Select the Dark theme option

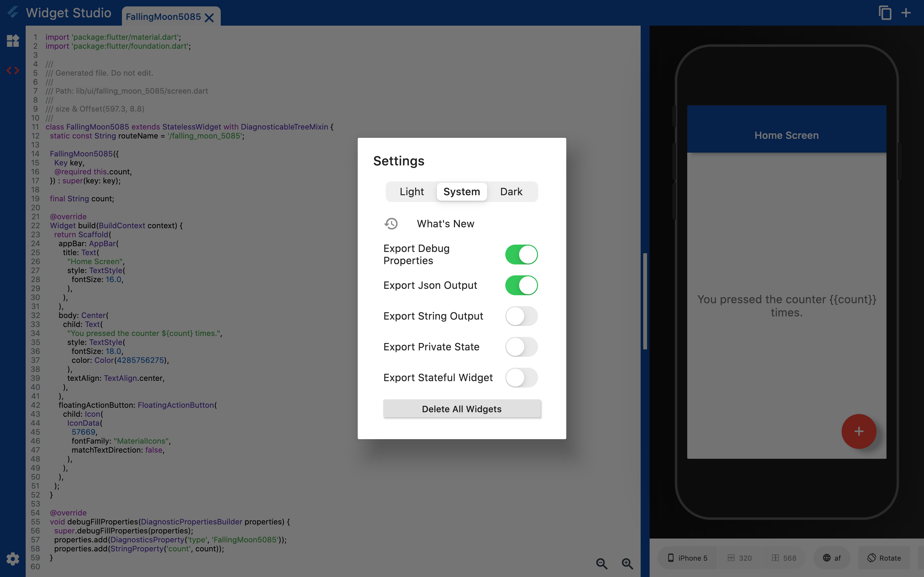click(511, 191)
